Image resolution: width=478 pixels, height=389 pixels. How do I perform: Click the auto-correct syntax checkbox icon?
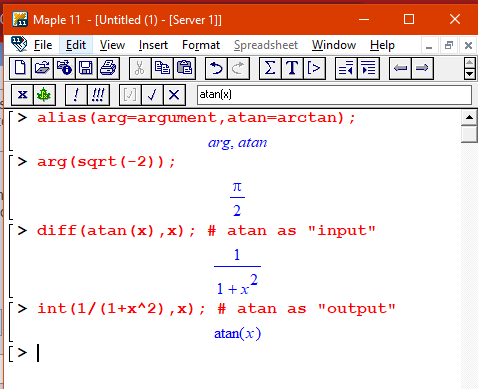[x=130, y=95]
